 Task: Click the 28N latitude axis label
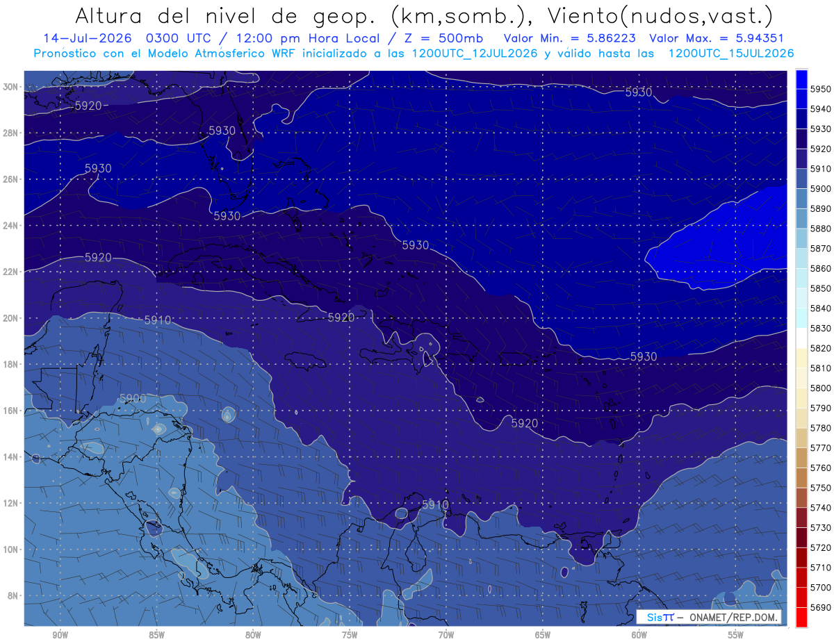pos(11,133)
